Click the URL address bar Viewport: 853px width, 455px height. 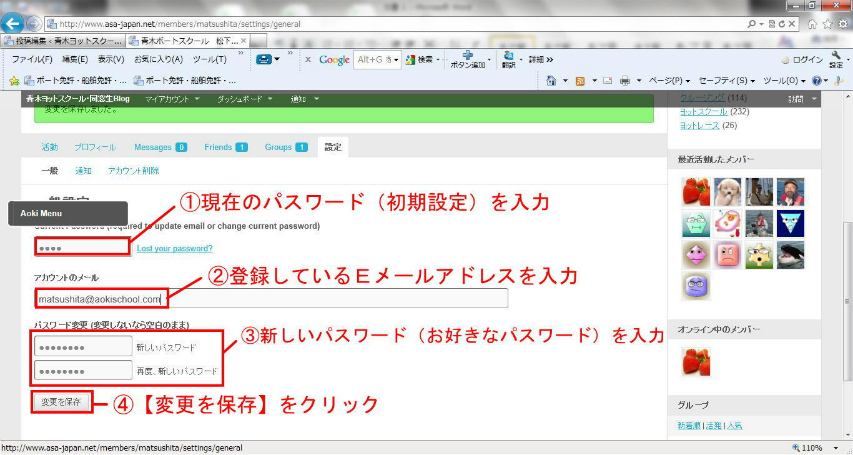[x=394, y=24]
